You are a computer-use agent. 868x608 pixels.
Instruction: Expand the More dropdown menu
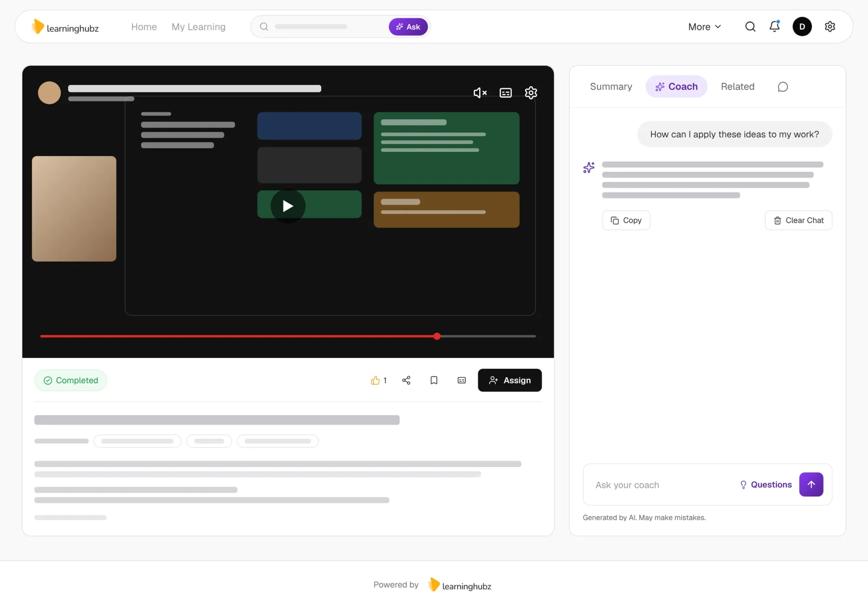pyautogui.click(x=704, y=27)
